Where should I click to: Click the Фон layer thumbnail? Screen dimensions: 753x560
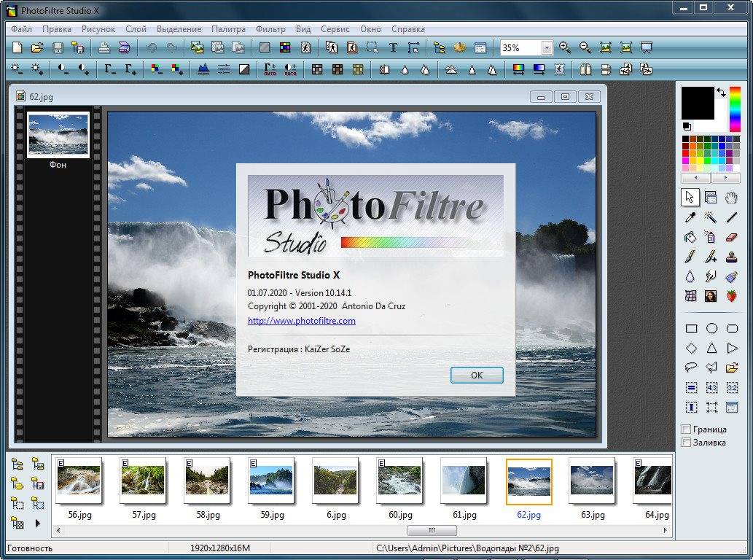coord(58,135)
